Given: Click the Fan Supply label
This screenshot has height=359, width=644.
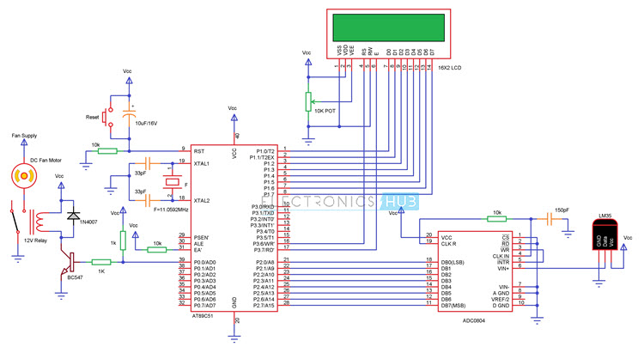Looking at the screenshot, I should 22,135.
